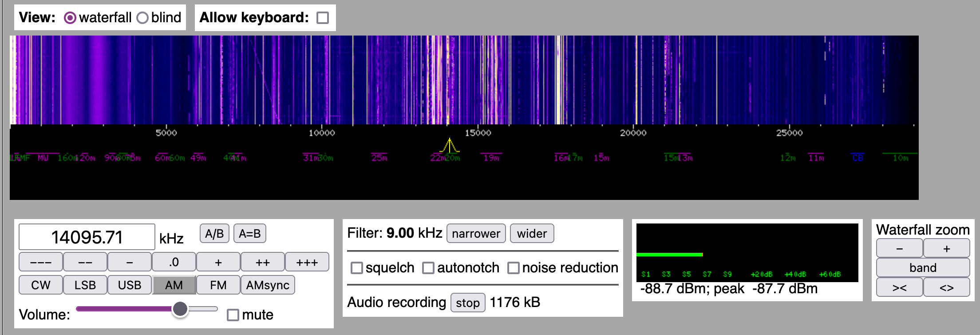This screenshot has width=980, height=335.
Task: Click the A=B button
Action: (249, 234)
